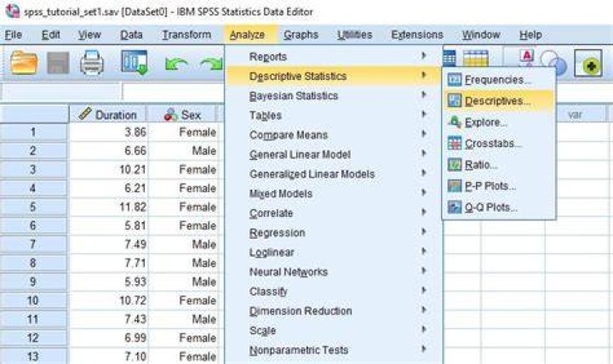The image size is (613, 364).
Task: Click the Duration column header
Action: pyautogui.click(x=107, y=115)
